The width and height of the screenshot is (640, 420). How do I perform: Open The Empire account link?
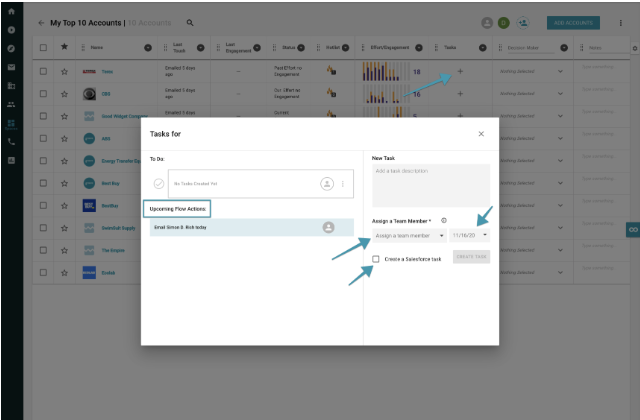coord(113,250)
